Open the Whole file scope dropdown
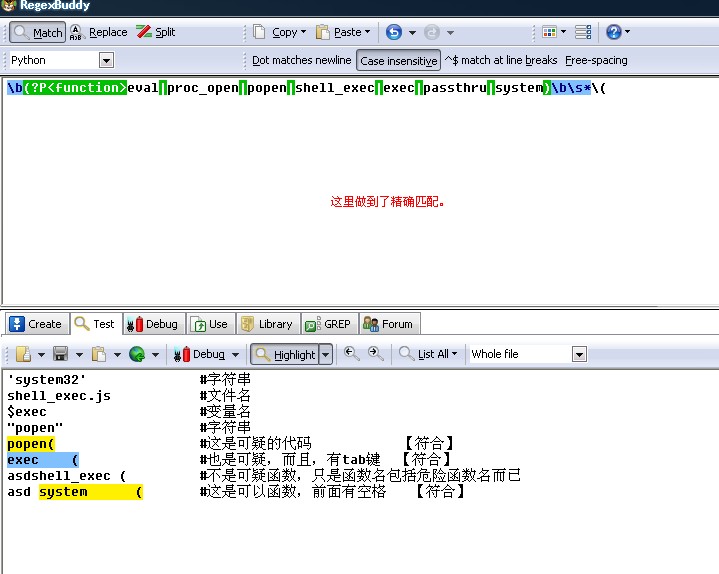 [x=579, y=354]
